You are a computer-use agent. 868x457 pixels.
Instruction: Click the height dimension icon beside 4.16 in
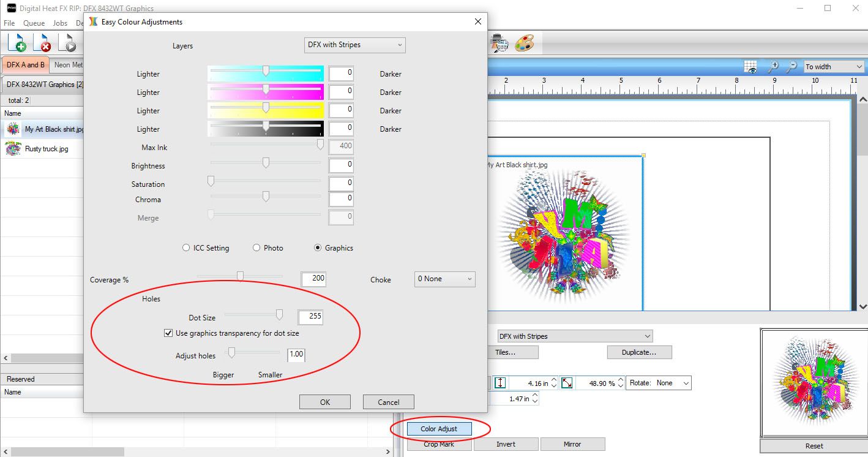tap(500, 383)
